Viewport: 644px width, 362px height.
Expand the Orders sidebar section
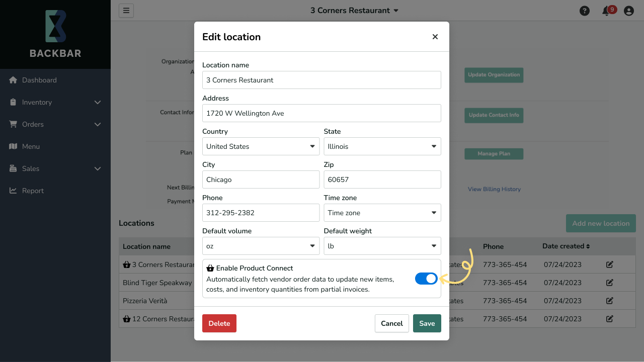[x=98, y=124]
